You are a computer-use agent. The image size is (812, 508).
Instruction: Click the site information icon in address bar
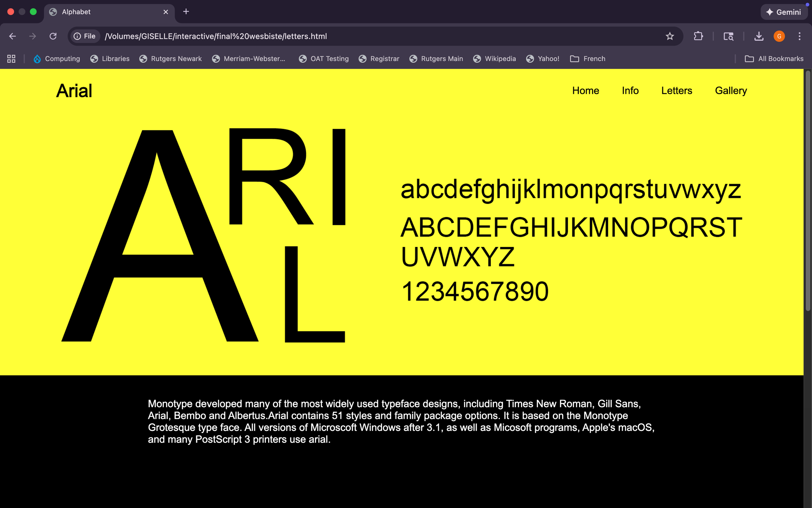coord(78,36)
